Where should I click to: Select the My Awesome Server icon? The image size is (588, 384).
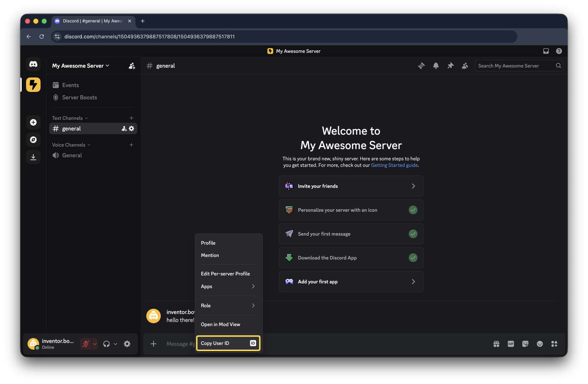point(33,85)
